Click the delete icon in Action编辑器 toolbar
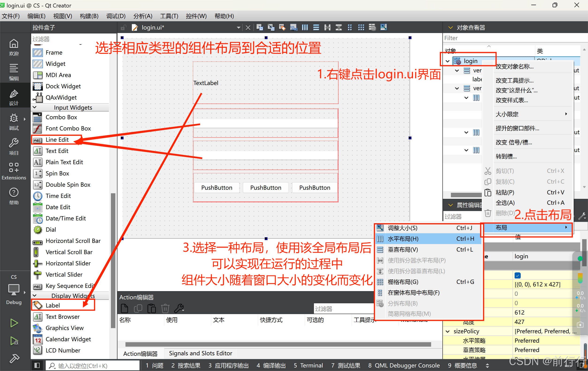Screen dimensions: 588x371 click(165, 308)
